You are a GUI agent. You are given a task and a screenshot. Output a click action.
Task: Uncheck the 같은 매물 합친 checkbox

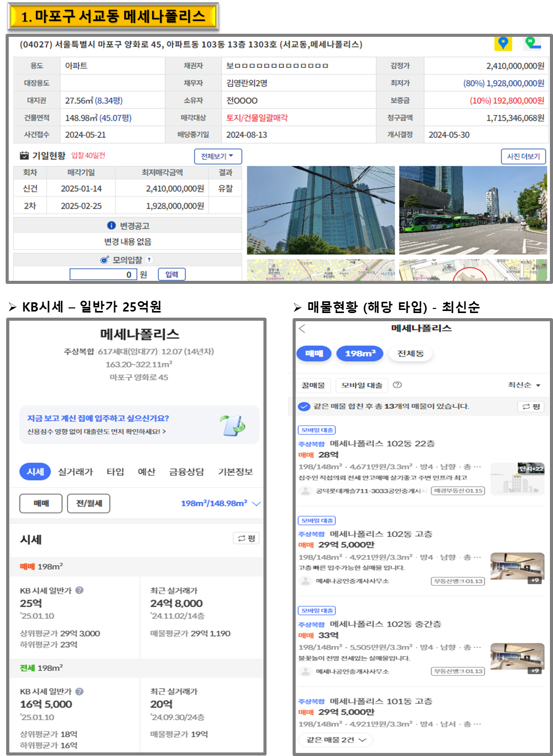tap(304, 407)
